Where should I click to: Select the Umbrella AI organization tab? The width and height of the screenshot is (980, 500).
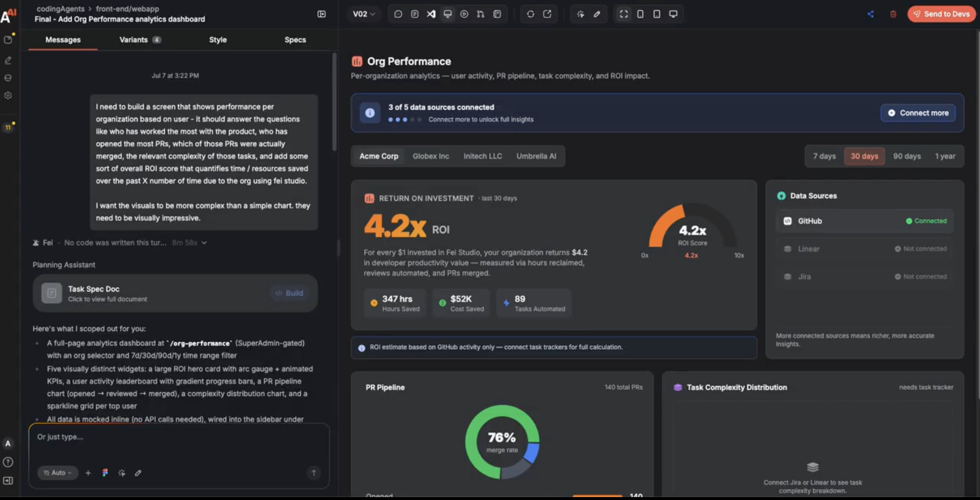point(536,156)
